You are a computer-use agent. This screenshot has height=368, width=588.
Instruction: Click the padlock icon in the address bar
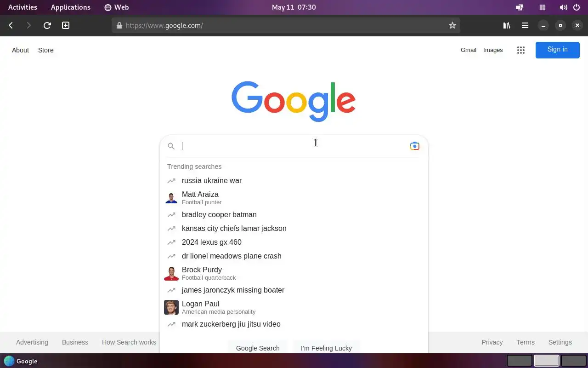[119, 25]
